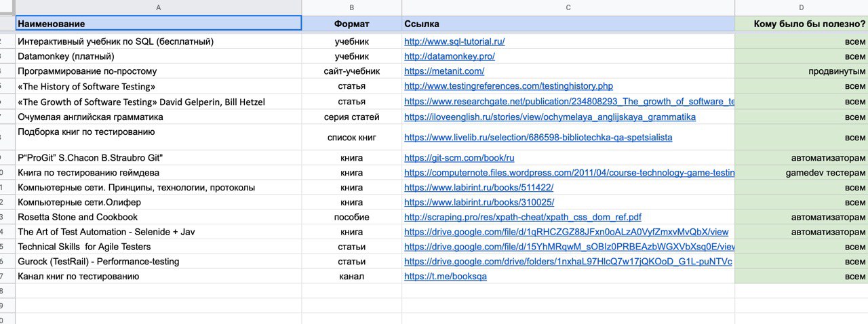Select the 'пособие' format cell
Image resolution: width=868 pixels, height=324 pixels.
pyautogui.click(x=352, y=217)
